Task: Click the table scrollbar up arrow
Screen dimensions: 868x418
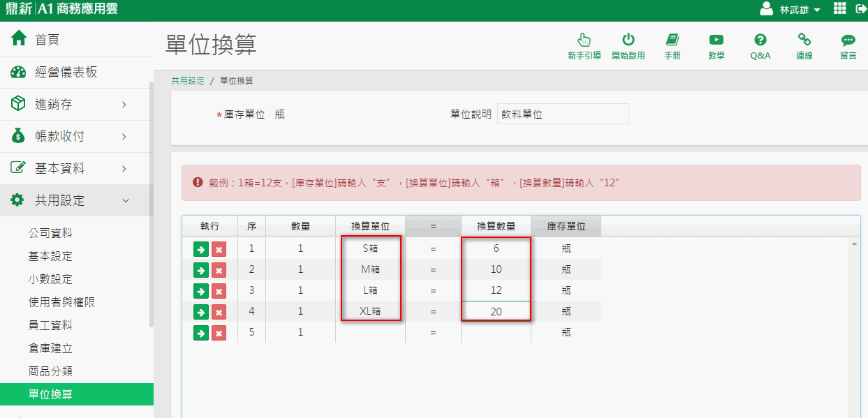Action: pyautogui.click(x=855, y=244)
